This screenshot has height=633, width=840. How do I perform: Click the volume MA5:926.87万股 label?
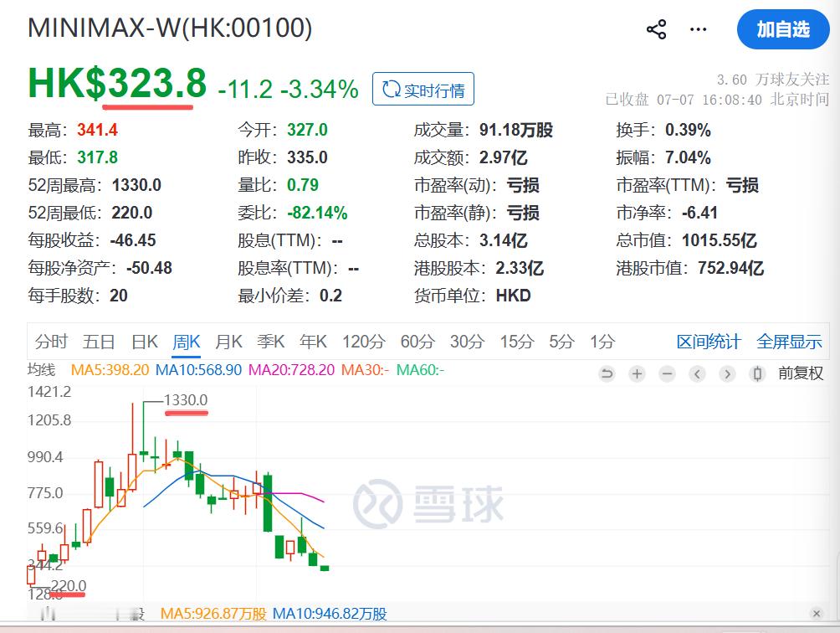tap(213, 614)
